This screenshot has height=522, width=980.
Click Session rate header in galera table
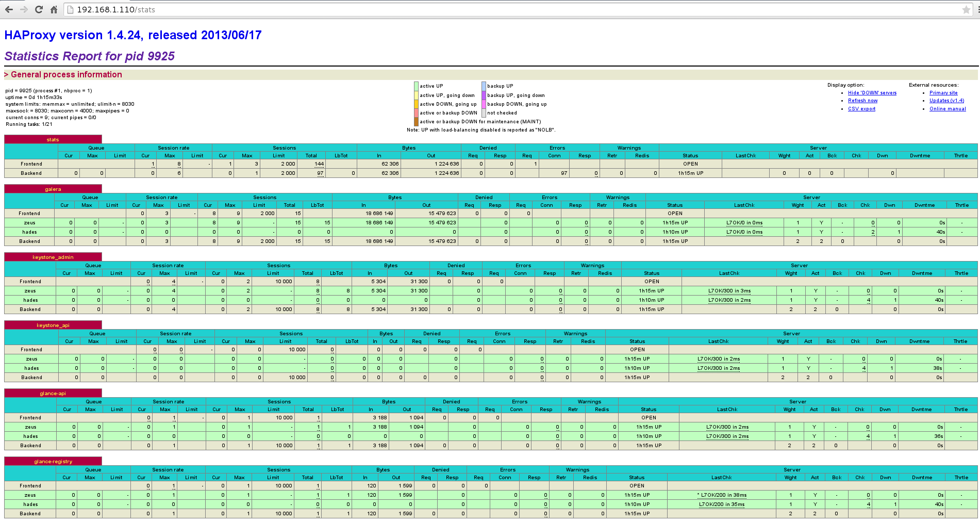coord(161,198)
